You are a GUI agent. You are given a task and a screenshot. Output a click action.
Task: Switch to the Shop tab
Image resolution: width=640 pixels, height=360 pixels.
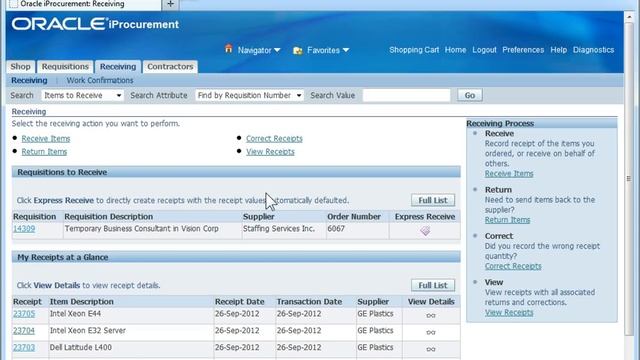[x=20, y=67]
